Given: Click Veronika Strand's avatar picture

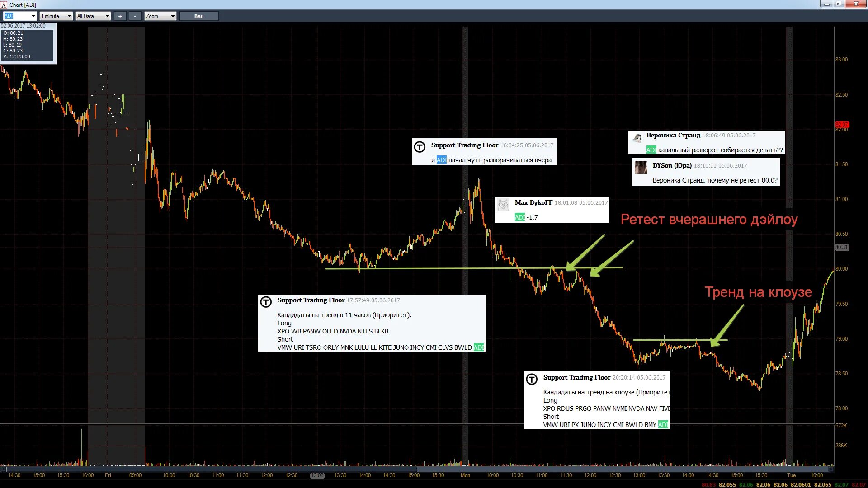Looking at the screenshot, I should coord(637,138).
